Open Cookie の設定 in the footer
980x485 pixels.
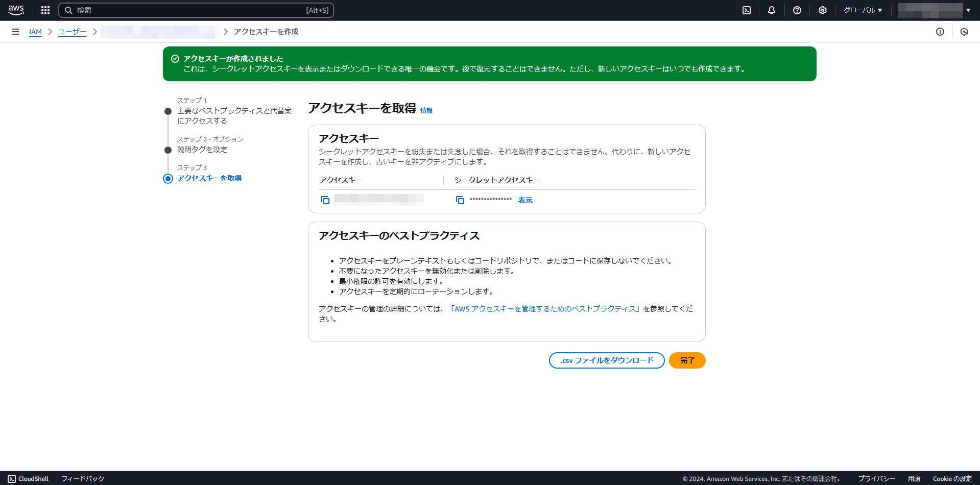(952, 479)
